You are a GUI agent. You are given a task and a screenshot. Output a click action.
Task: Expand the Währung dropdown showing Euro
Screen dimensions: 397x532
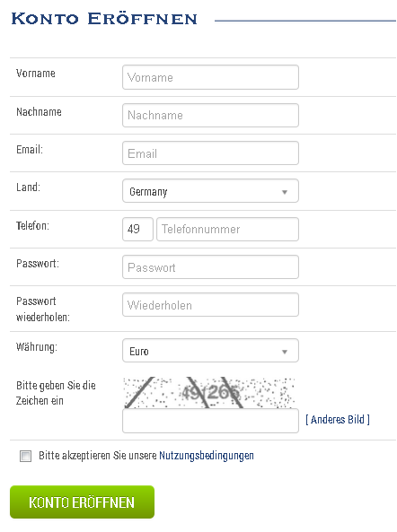coord(210,351)
